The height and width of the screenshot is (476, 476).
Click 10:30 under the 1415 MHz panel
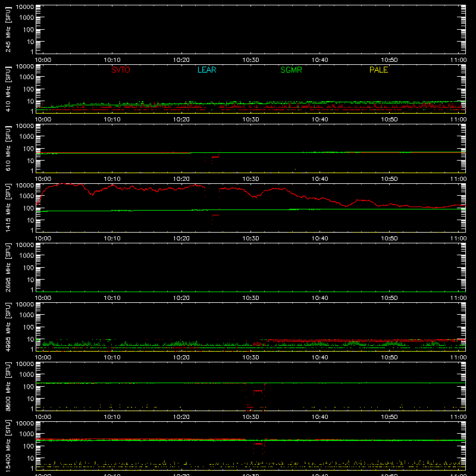point(250,239)
